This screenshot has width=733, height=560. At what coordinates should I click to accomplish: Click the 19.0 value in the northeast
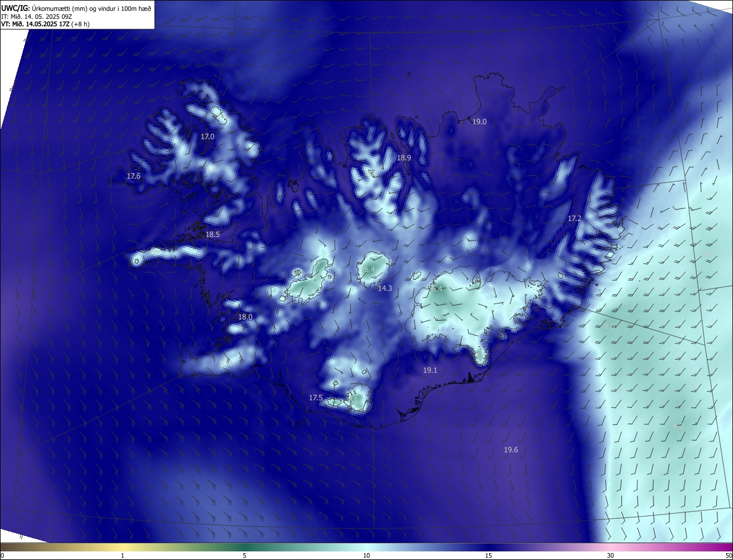click(479, 121)
